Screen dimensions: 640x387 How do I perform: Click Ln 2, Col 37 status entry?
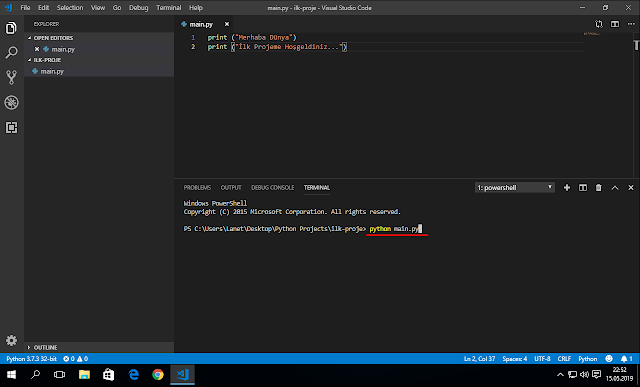479,359
